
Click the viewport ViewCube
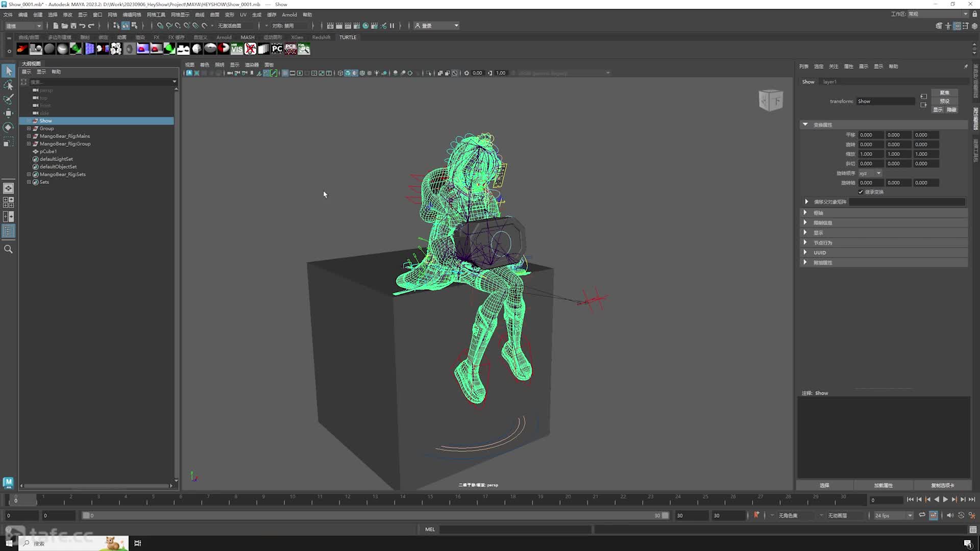pos(771,100)
